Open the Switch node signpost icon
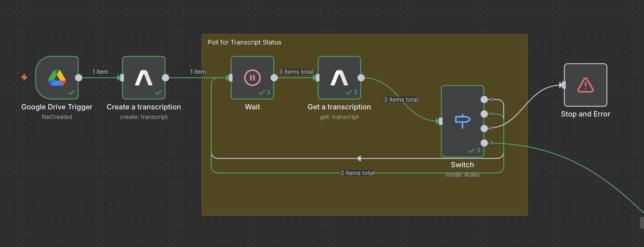 click(462, 121)
